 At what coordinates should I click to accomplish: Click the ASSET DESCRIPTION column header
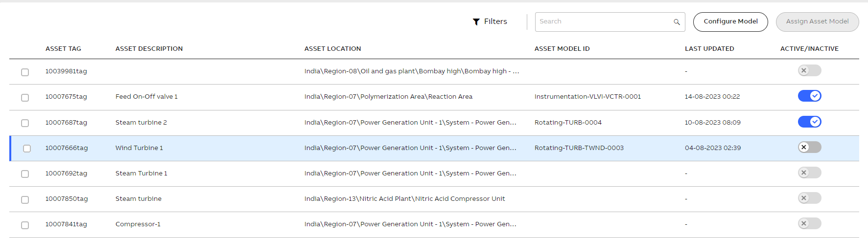tap(149, 49)
